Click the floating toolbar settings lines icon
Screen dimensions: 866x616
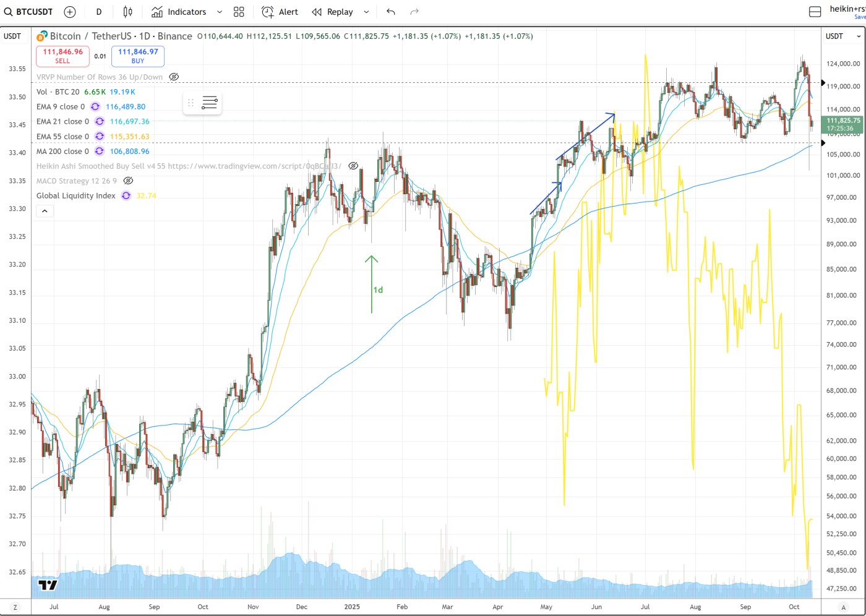click(210, 103)
